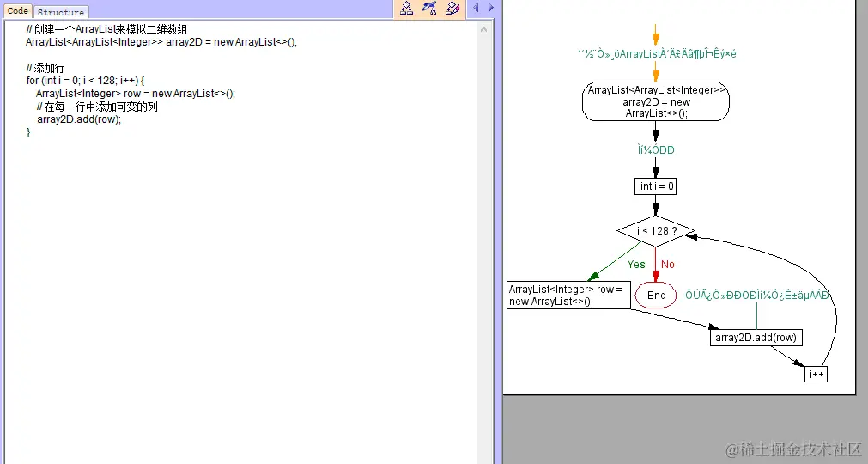The image size is (868, 464).
Task: Click the garbled comment above 'array2D.add(row);' node
Action: coord(757,295)
